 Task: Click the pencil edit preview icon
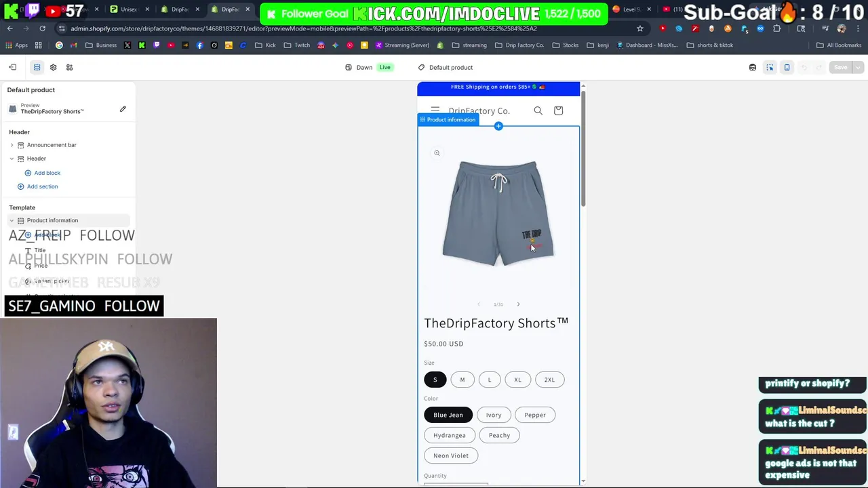tap(123, 109)
